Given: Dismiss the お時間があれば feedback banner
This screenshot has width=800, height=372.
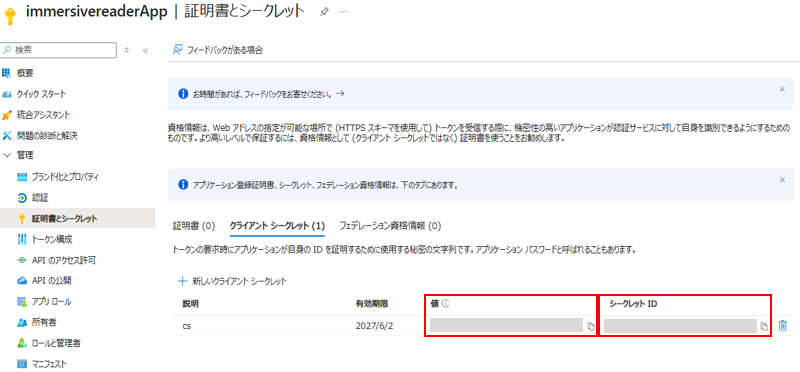Looking at the screenshot, I should tap(782, 89).
